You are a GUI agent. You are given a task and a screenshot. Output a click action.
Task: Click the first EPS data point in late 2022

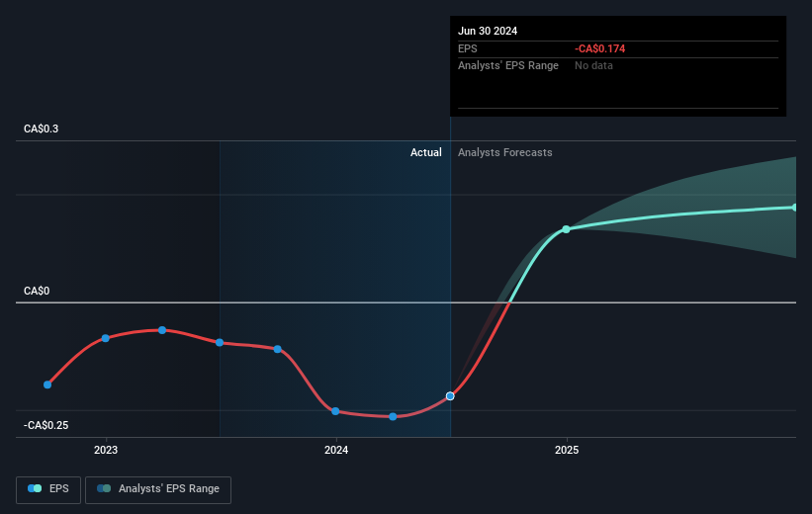coord(47,385)
